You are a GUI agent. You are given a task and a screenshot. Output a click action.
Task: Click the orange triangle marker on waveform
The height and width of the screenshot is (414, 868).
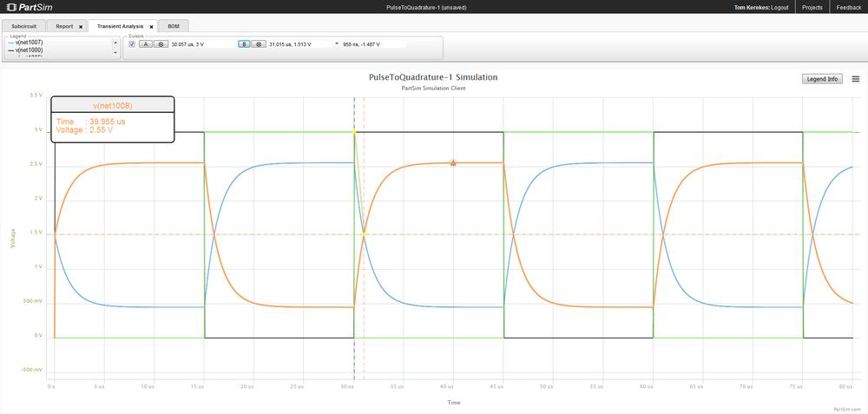pos(453,162)
